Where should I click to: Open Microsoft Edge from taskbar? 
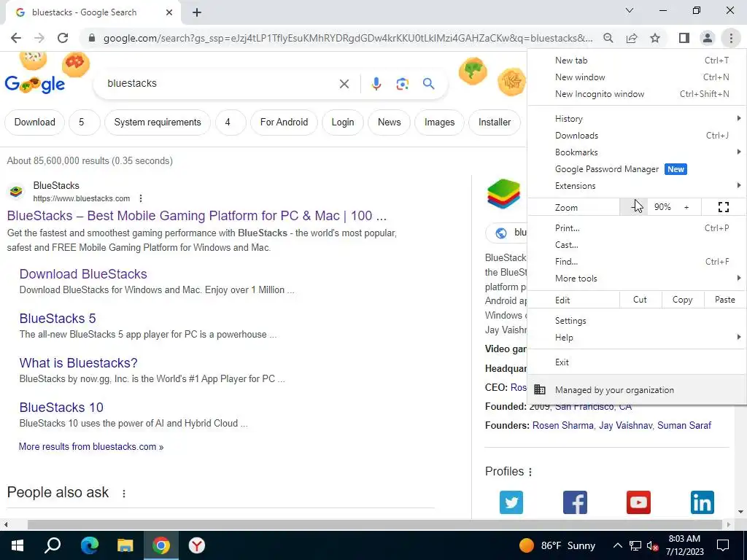[89, 545]
